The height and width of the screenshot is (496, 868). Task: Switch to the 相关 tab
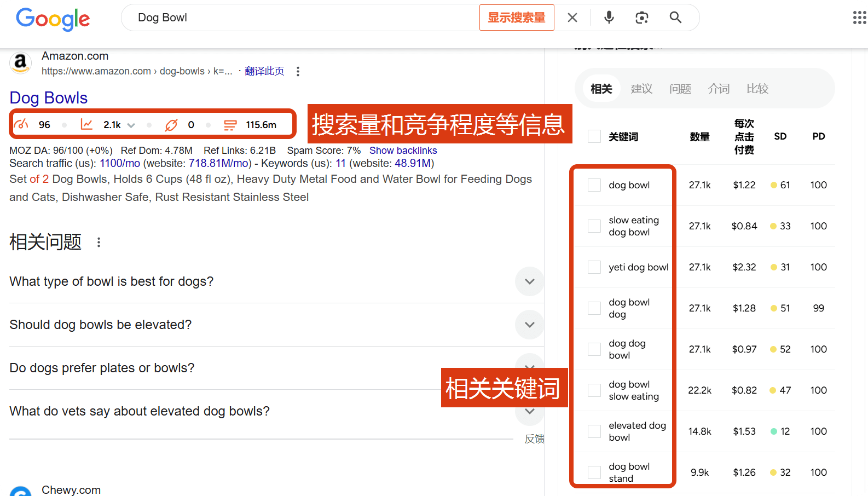(x=601, y=89)
